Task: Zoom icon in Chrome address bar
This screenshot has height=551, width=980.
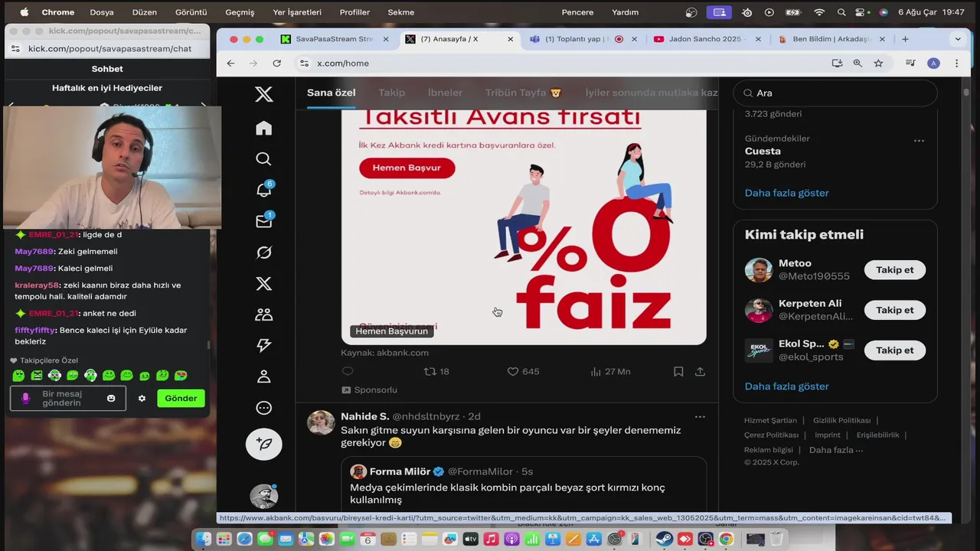Action: (x=857, y=64)
